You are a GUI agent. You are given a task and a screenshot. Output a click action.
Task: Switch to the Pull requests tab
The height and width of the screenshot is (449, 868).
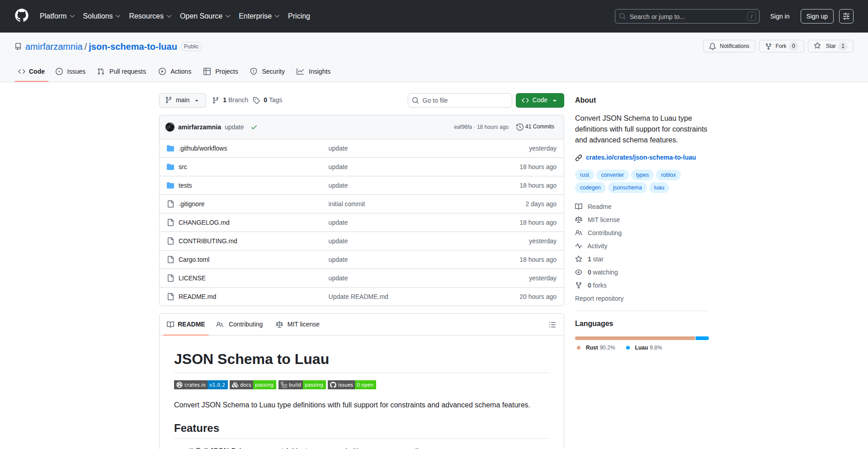pos(121,71)
